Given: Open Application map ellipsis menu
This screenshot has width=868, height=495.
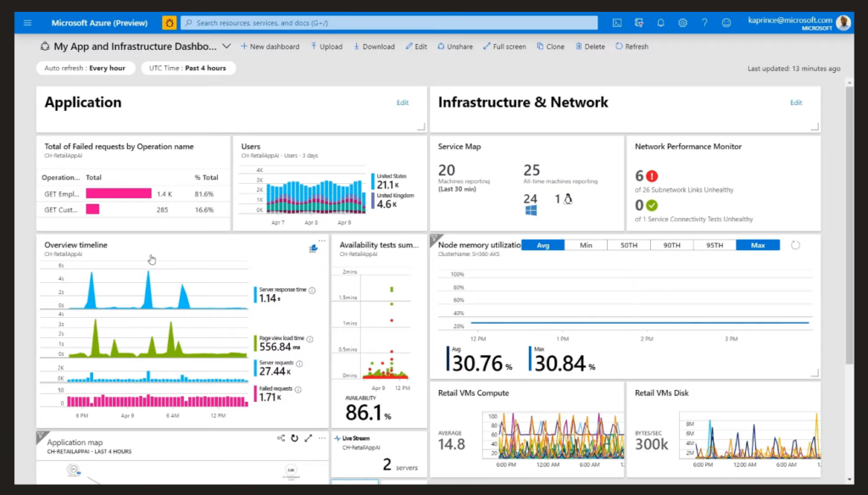Looking at the screenshot, I should 321,438.
